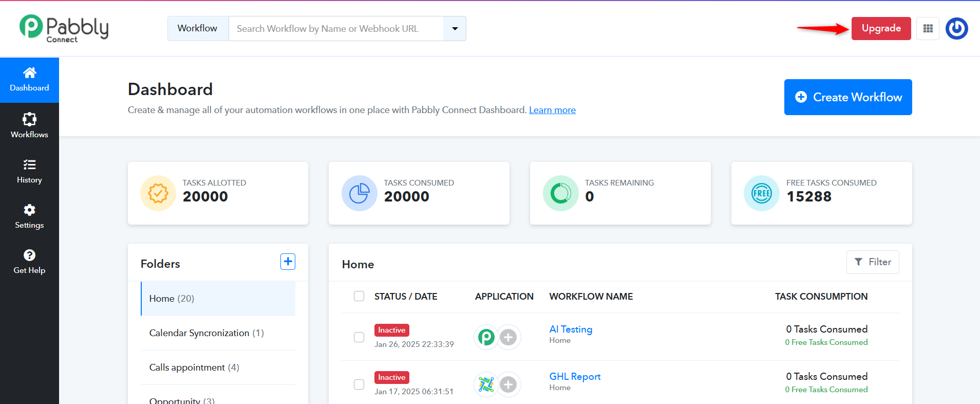The height and width of the screenshot is (404, 980).
Task: Click the Tasks Consumed pie icon
Action: [x=360, y=193]
